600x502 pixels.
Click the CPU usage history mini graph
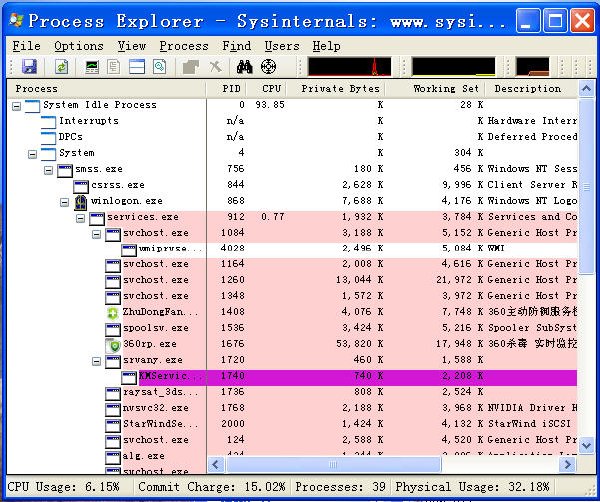(x=349, y=67)
